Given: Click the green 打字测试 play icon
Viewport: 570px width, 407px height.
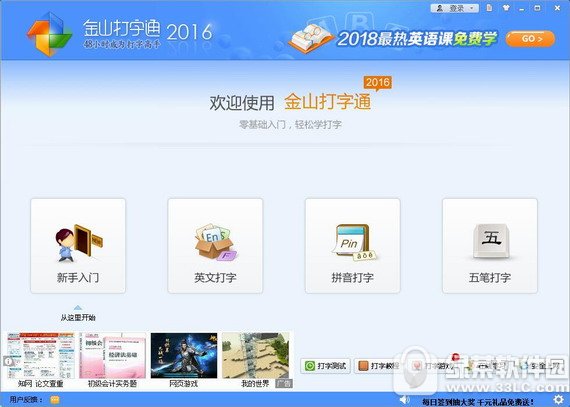Looking at the screenshot, I should (310, 366).
